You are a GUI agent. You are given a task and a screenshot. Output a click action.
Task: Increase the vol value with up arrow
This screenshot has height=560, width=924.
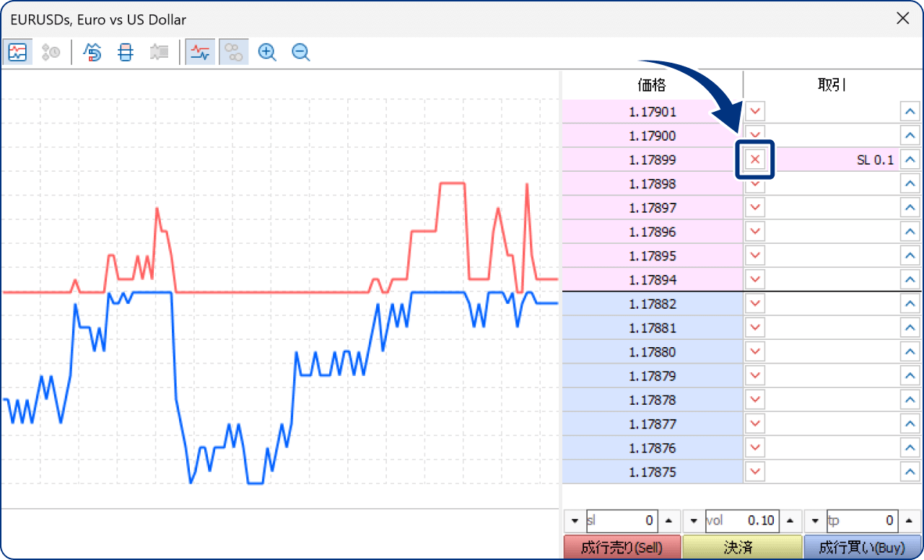point(789,520)
